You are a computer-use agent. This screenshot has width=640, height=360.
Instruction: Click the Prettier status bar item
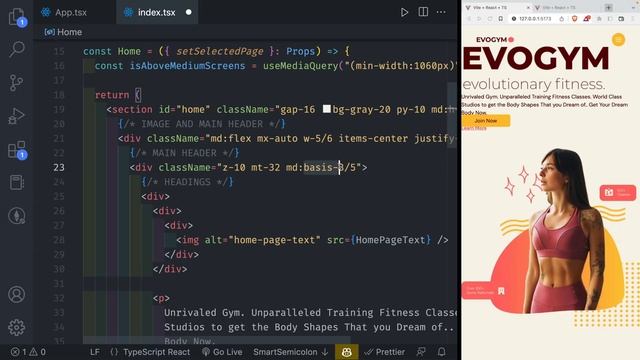coord(384,352)
